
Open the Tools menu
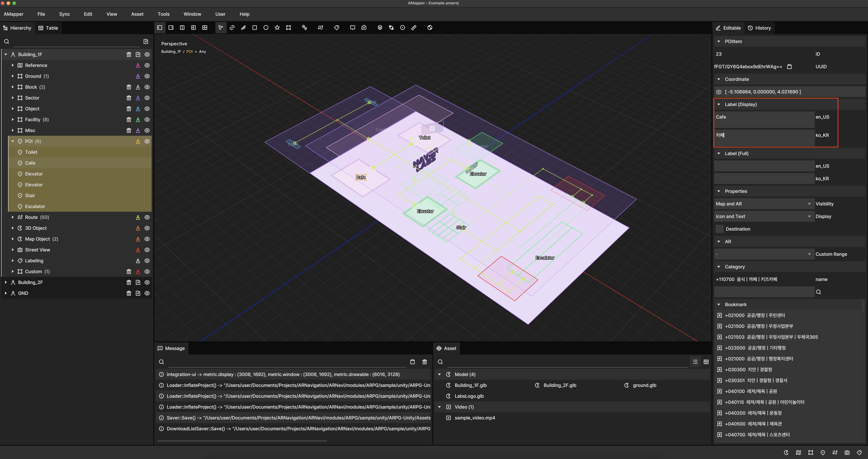coord(163,14)
